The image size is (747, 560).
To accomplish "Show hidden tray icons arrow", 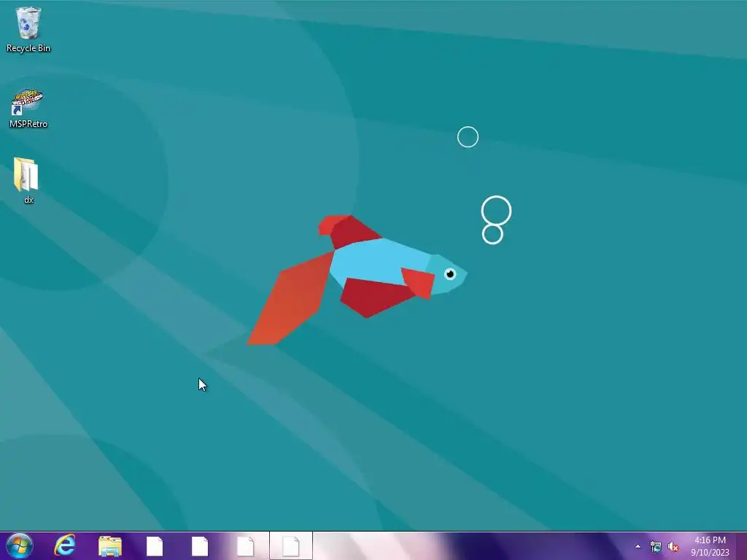I will point(638,547).
